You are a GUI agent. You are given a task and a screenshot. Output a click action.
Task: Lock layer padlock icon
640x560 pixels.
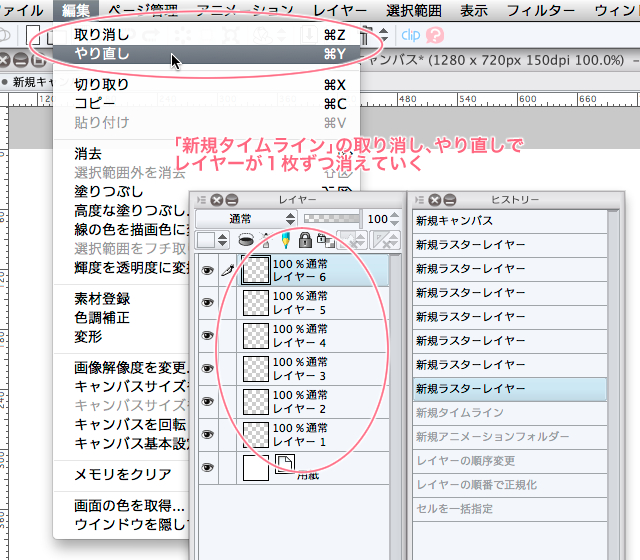click(305, 240)
